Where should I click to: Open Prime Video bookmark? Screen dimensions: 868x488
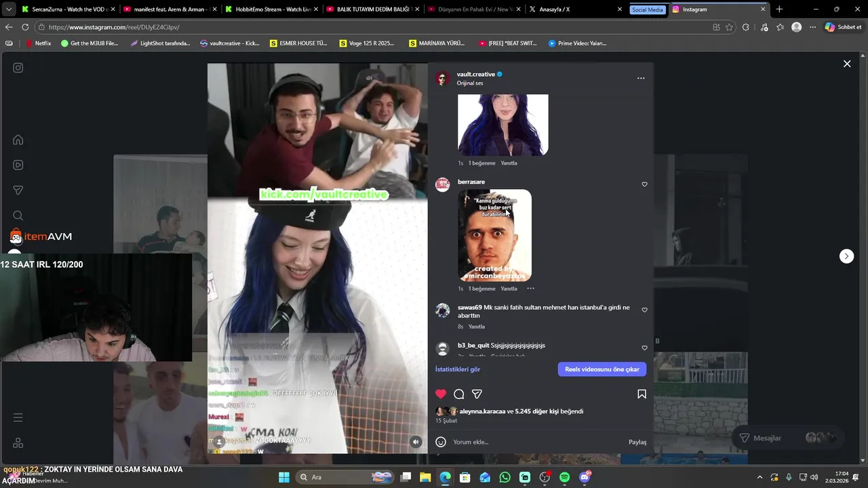(577, 43)
